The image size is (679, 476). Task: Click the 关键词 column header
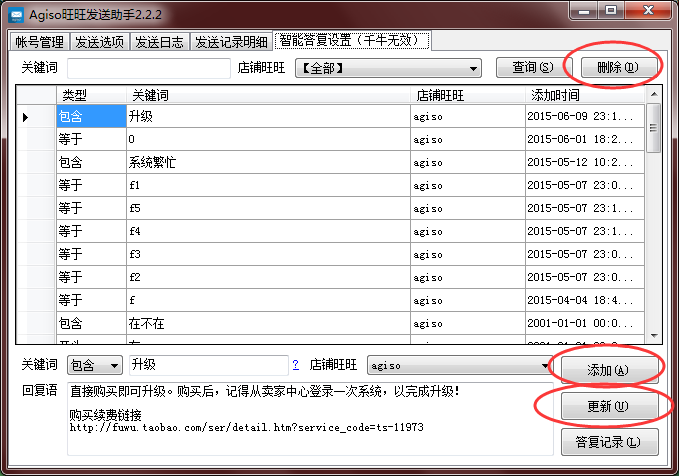[268, 95]
